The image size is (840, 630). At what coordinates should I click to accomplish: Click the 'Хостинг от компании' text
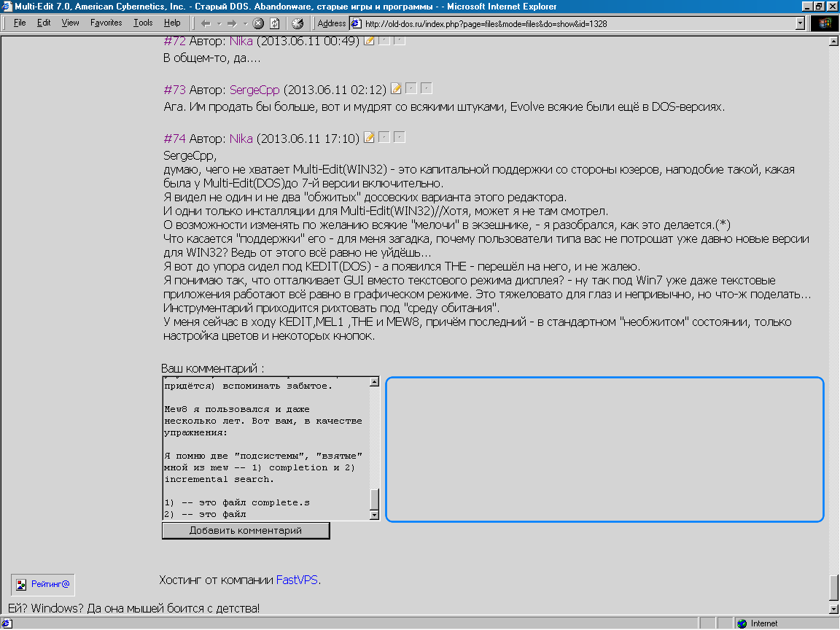[x=217, y=580]
